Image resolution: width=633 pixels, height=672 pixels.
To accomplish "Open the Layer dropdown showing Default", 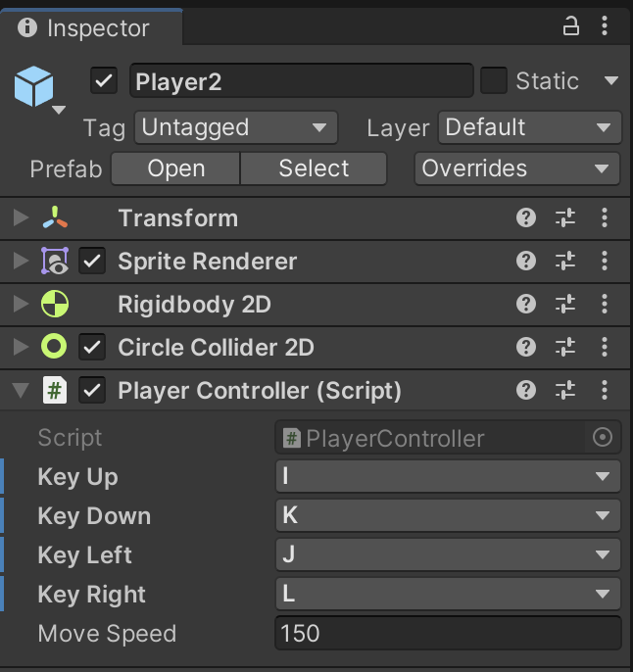I will (x=529, y=127).
